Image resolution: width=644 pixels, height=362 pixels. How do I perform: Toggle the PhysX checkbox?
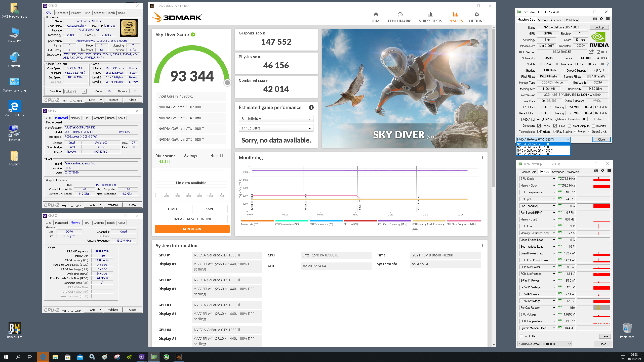575,132
